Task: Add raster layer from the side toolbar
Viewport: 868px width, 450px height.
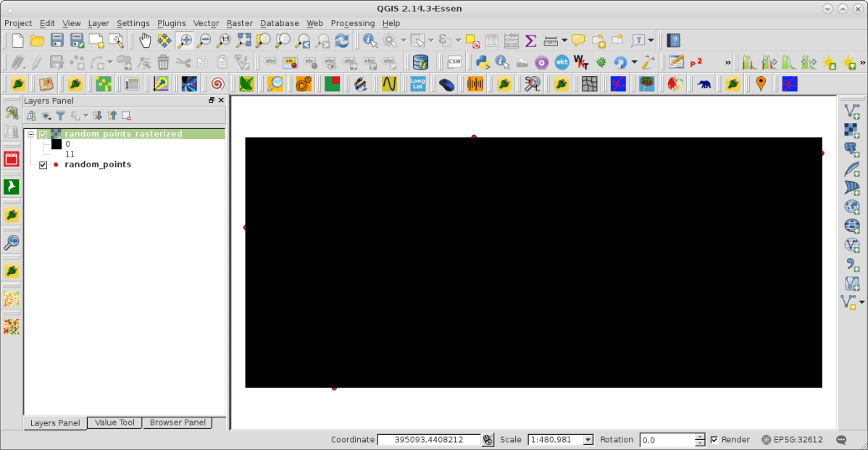Action: click(851, 130)
